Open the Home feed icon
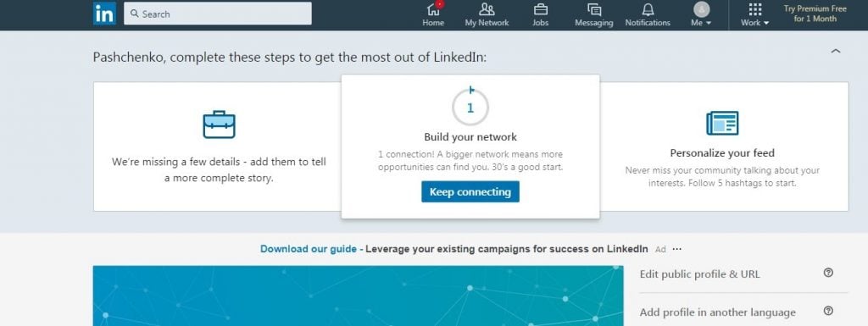The width and height of the screenshot is (868, 326). [433, 10]
